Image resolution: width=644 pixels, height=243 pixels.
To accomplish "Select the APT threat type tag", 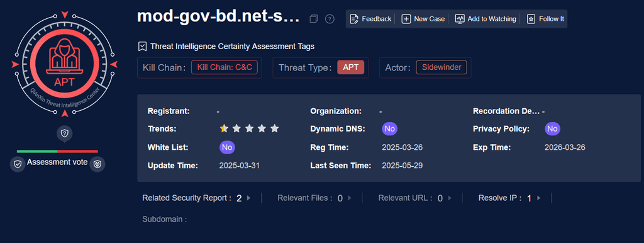I will click(350, 67).
